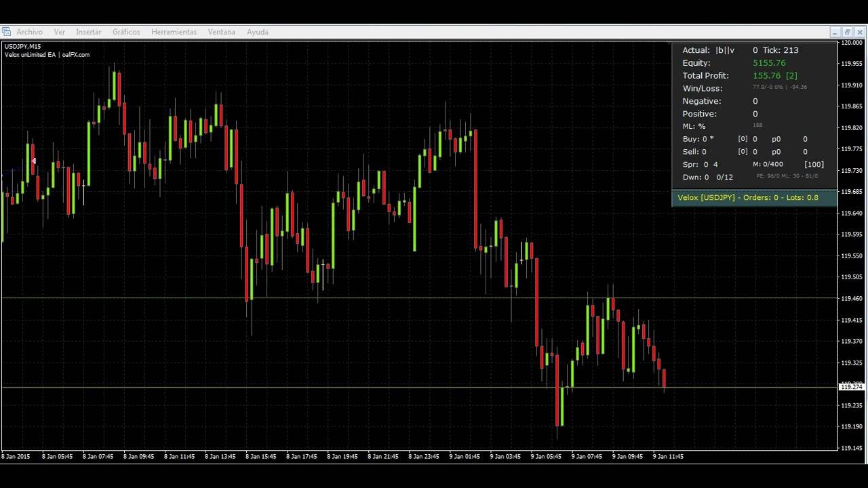
Task: Click the 'Sell: 0' row label
Action: (x=694, y=152)
